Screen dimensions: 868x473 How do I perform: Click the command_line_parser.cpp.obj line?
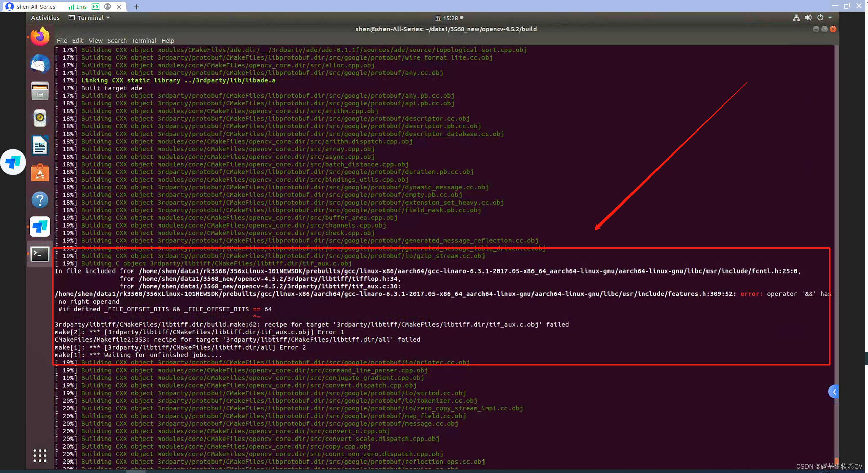241,370
